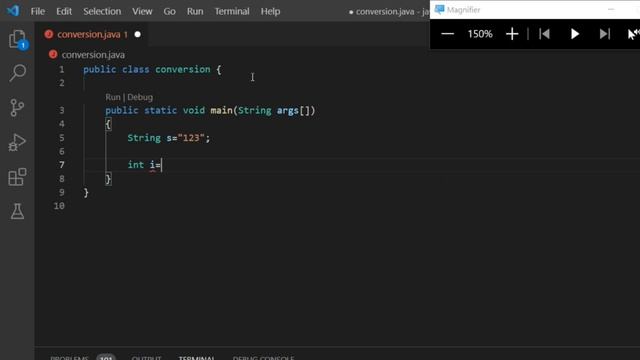Viewport: 640px width, 360px height.
Task: Open the Explorer view in activity bar
Action: (17, 39)
